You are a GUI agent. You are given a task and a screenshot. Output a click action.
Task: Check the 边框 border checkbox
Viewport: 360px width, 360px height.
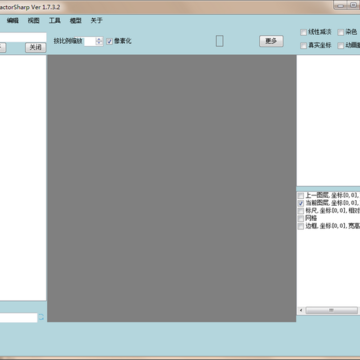click(x=301, y=226)
